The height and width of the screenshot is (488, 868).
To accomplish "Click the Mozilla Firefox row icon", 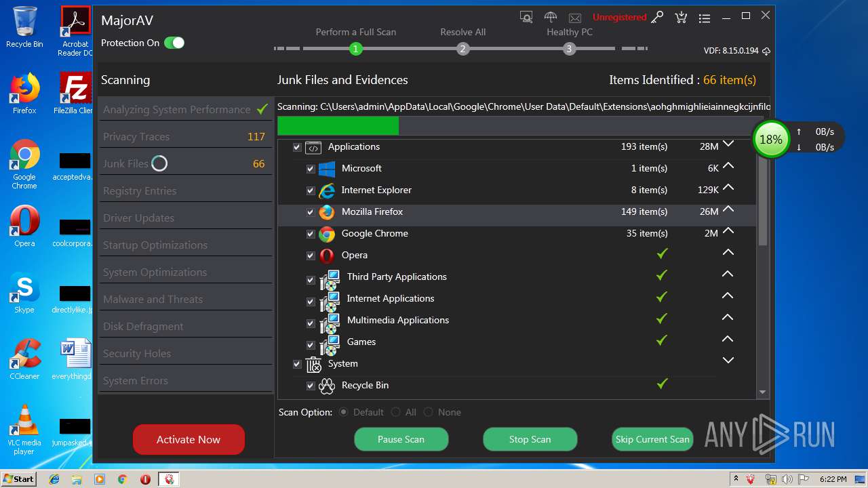I will tap(327, 212).
